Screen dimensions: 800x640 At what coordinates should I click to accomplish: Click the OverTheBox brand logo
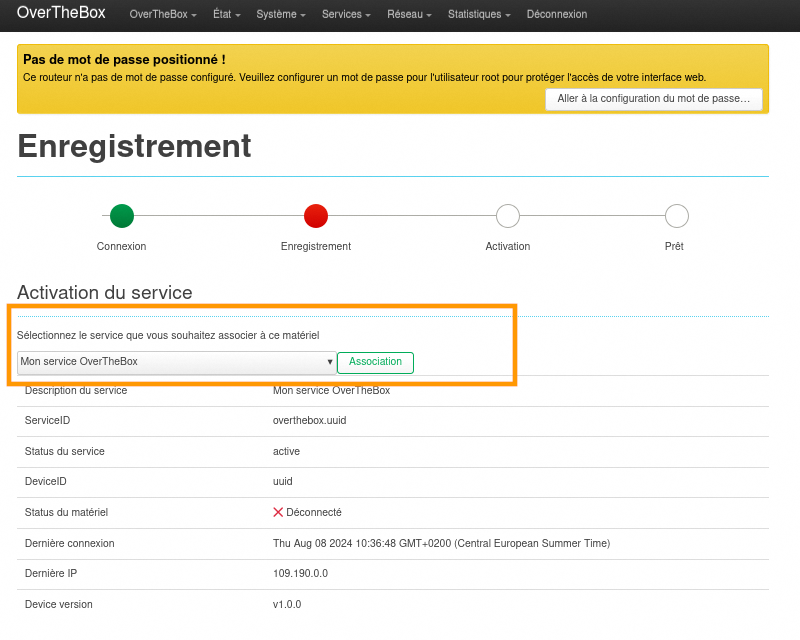pos(61,13)
